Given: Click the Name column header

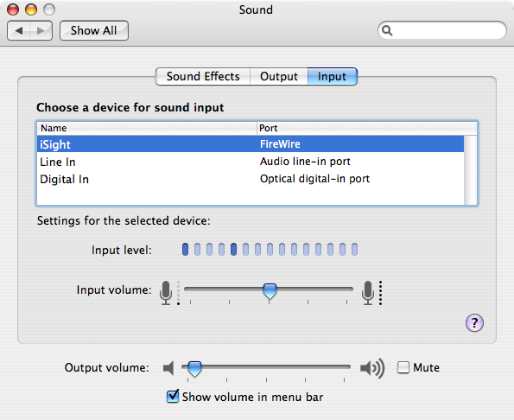Looking at the screenshot, I should pyautogui.click(x=147, y=128).
